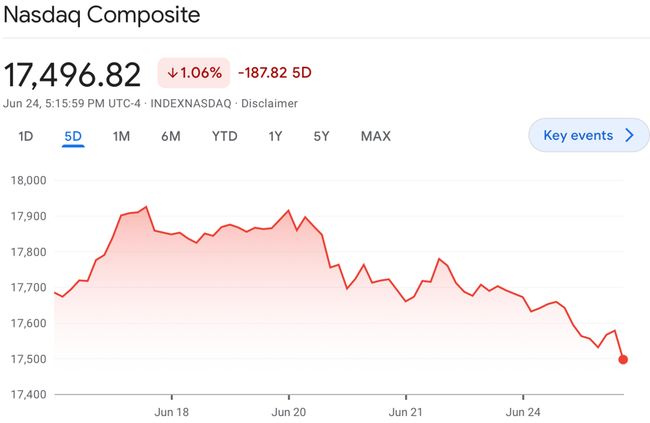Select the 1D time range tab
Viewport: 650px width, 423px height.
click(x=26, y=136)
